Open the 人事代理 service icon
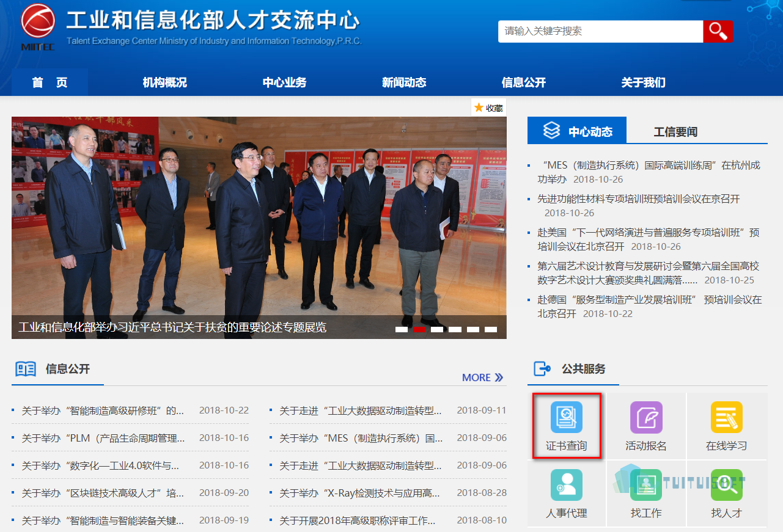The height and width of the screenshot is (532, 783). [567, 485]
